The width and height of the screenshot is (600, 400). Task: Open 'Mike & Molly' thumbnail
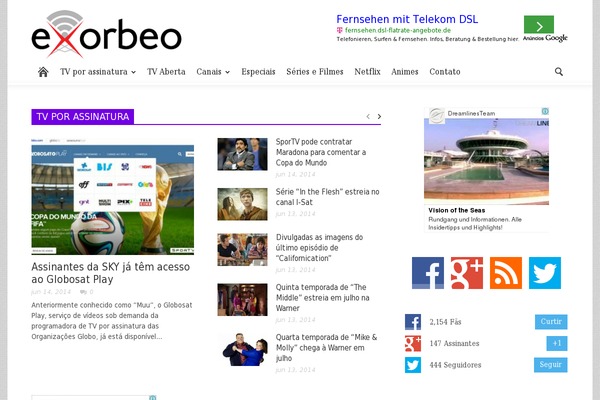coord(243,349)
